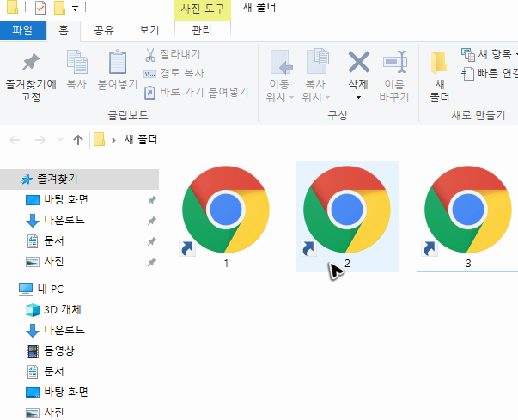Click the Rename (이름 바꾸기) icon
The width and height of the screenshot is (518, 420).
394,62
